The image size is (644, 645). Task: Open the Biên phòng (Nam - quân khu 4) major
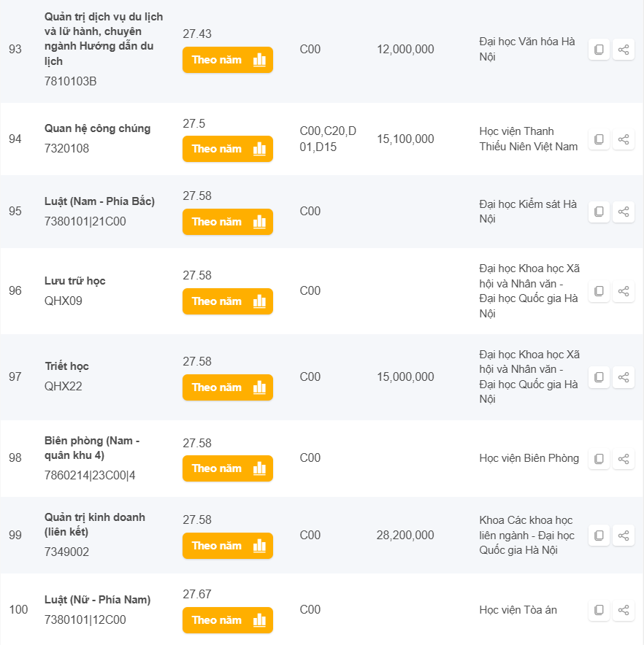point(92,448)
